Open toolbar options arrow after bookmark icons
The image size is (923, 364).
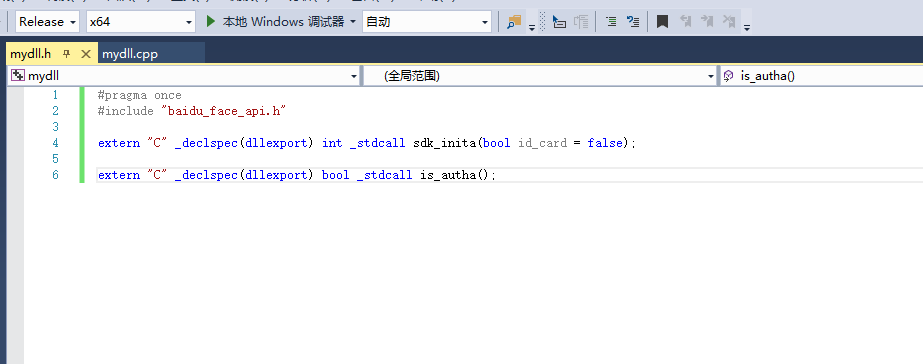746,27
